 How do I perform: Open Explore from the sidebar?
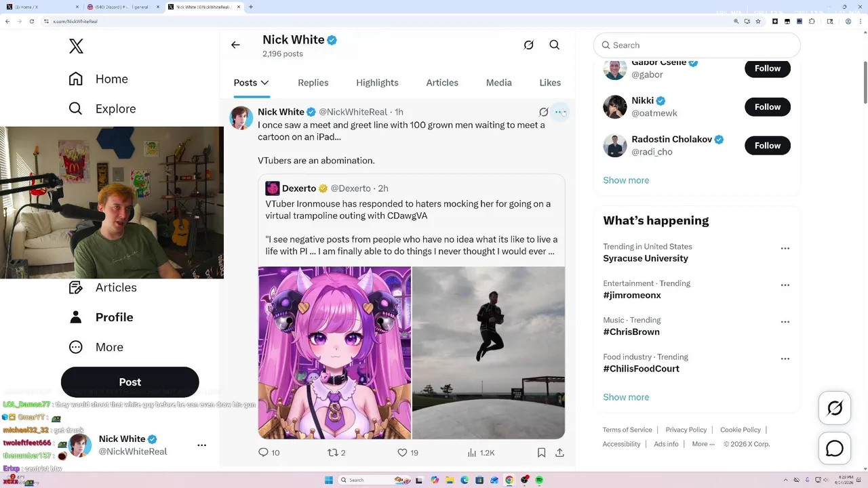pos(102,108)
